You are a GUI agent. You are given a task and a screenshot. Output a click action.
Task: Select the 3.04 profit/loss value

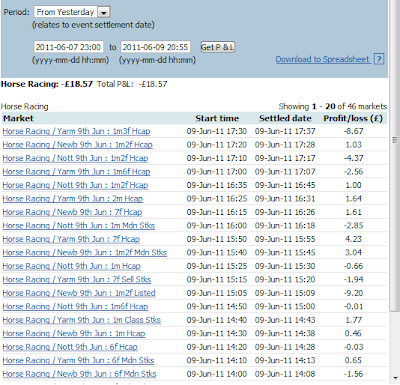(x=354, y=253)
